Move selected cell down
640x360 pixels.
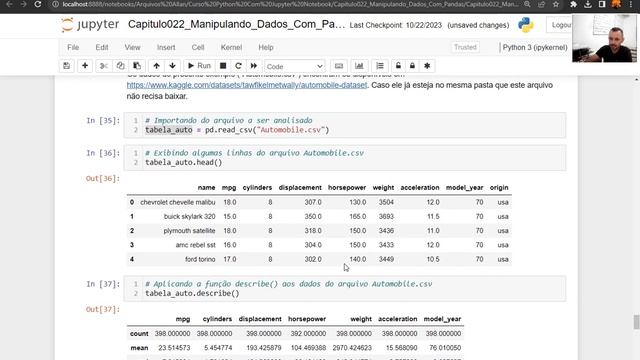click(172, 66)
